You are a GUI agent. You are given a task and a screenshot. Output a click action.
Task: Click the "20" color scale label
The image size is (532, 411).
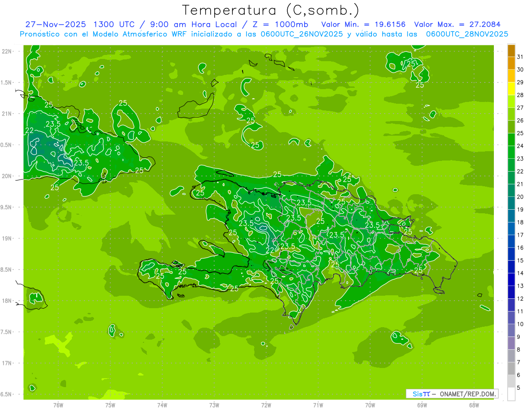pos(520,197)
